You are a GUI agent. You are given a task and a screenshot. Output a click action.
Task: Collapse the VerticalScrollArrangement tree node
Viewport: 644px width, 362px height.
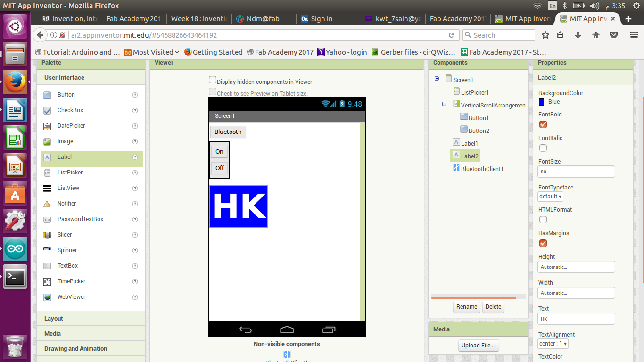click(444, 105)
